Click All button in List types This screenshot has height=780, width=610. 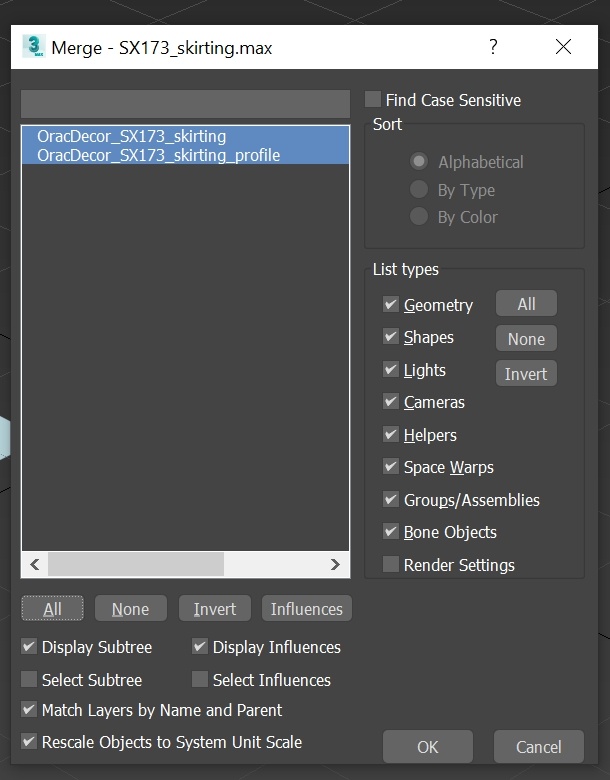pyautogui.click(x=526, y=303)
